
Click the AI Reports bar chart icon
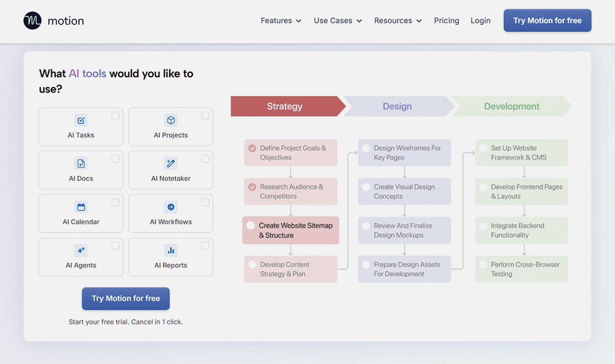tap(171, 250)
